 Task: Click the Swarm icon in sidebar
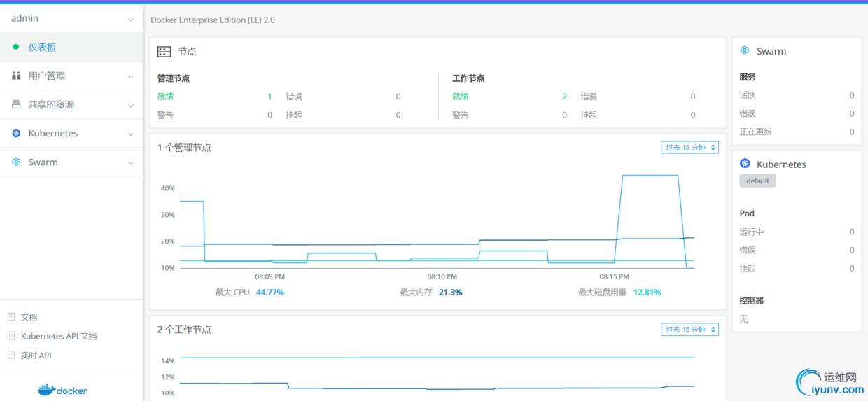coord(16,162)
